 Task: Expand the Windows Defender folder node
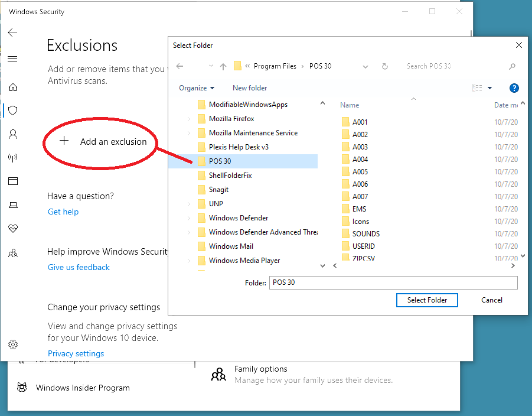[x=189, y=218]
